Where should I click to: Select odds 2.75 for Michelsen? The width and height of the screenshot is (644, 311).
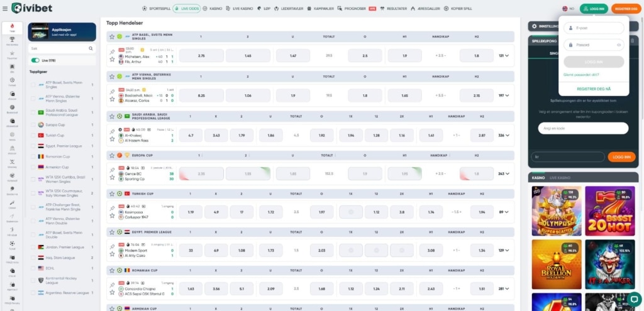coord(201,55)
